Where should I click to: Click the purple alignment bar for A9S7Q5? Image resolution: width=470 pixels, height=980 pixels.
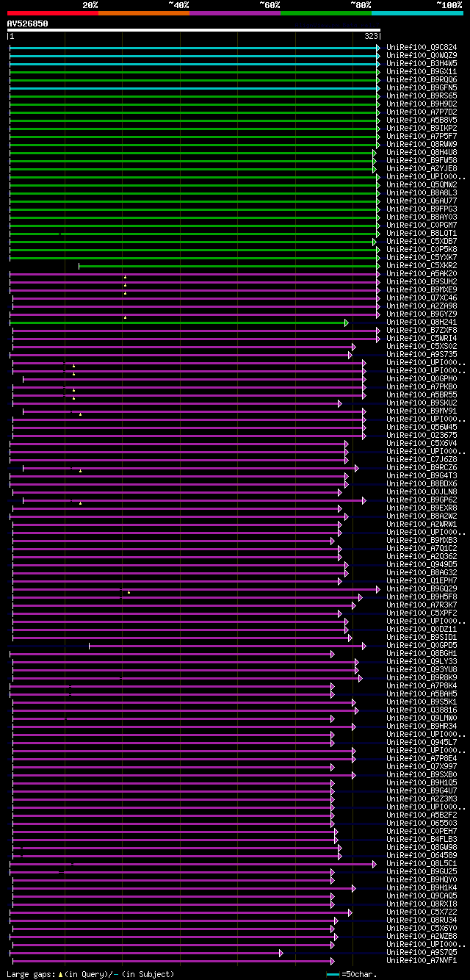click(x=146, y=952)
